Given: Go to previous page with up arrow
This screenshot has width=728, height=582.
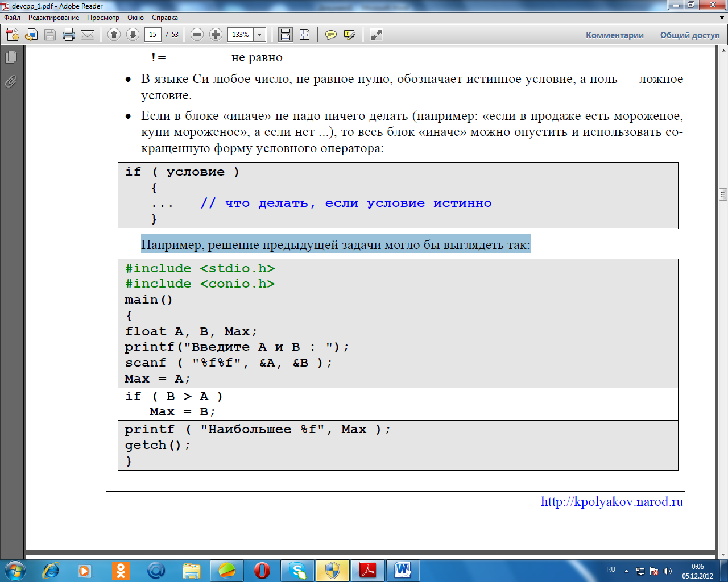Looking at the screenshot, I should 114,35.
